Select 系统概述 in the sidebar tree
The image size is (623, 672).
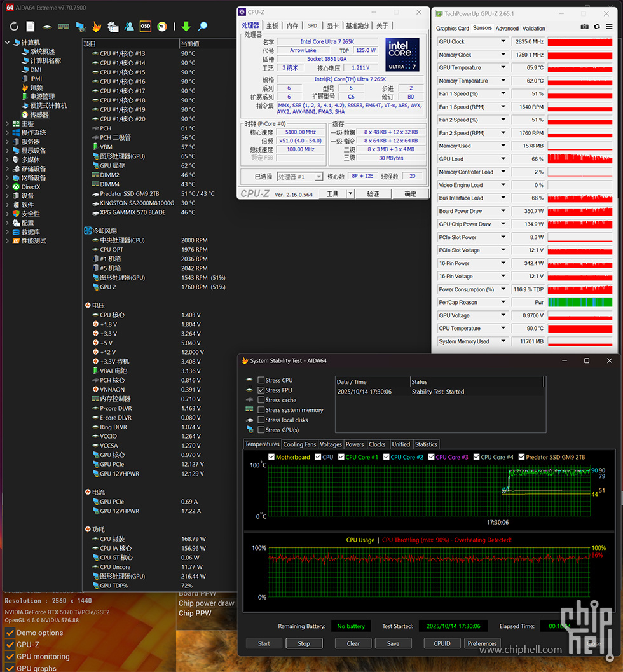coord(42,51)
